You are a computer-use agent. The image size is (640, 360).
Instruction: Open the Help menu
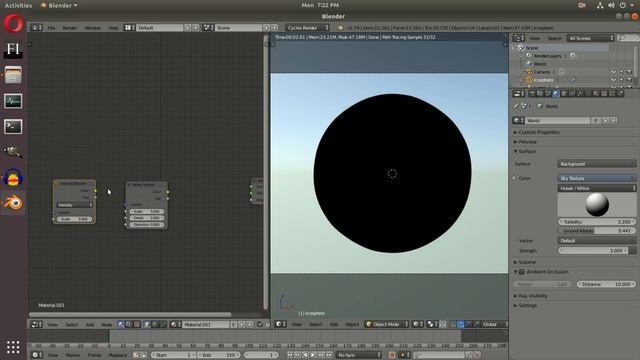(113, 28)
